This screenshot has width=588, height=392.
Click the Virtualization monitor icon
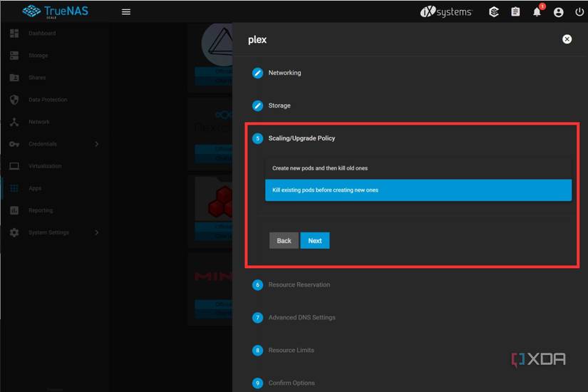(14, 166)
